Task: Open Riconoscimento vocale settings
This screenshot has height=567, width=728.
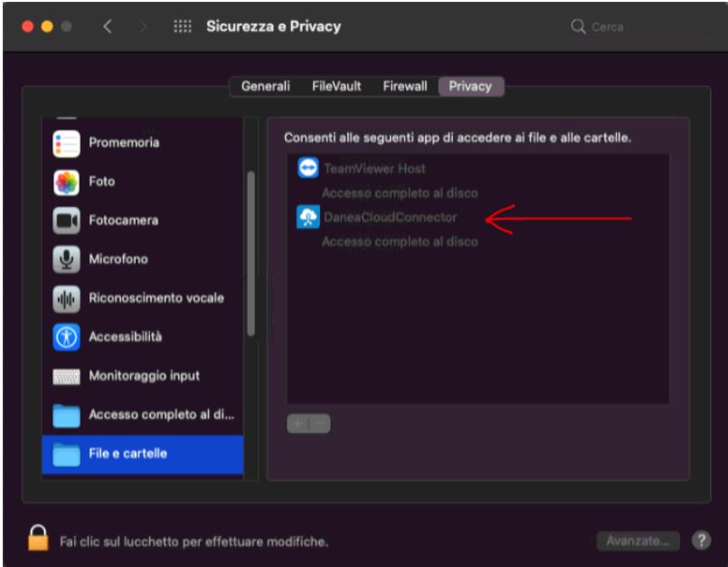Action: click(x=142, y=298)
